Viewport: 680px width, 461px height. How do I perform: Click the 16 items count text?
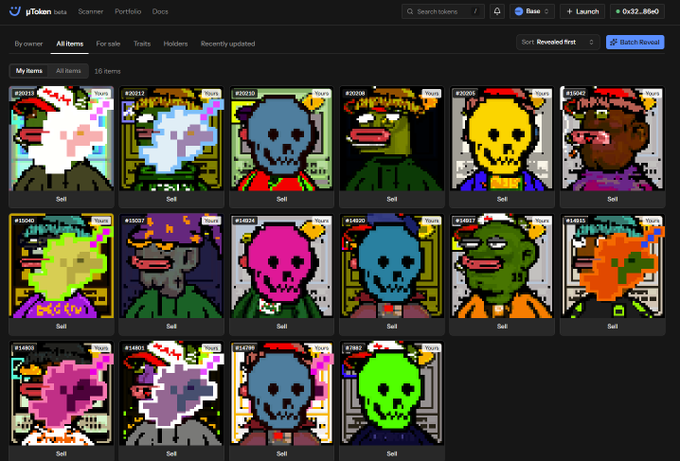(x=108, y=71)
